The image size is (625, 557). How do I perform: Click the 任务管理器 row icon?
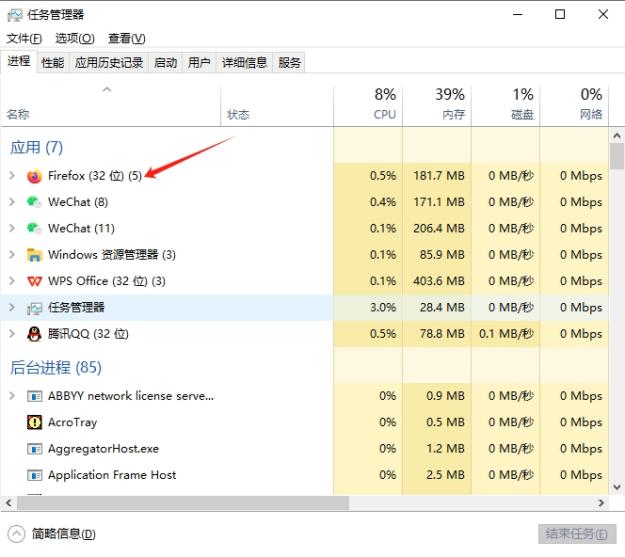pyautogui.click(x=34, y=308)
